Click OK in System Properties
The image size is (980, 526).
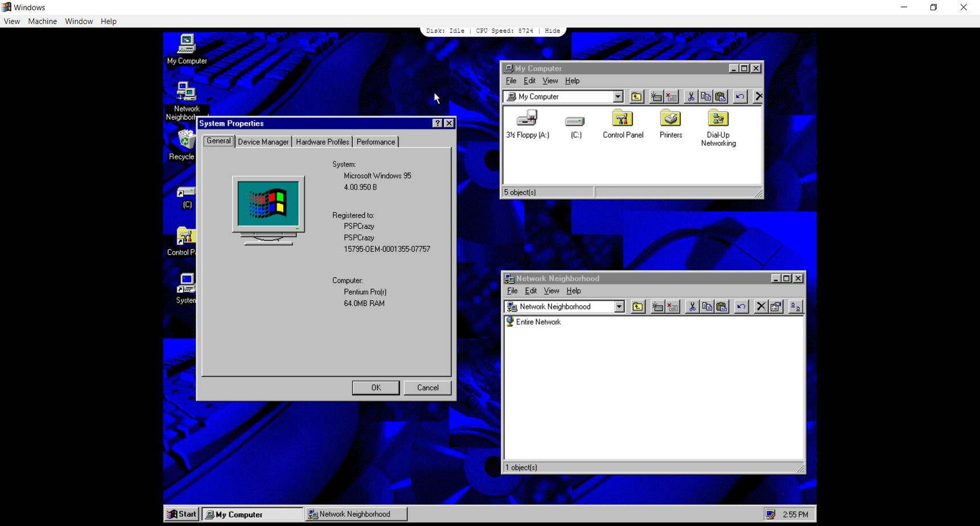[x=375, y=388]
